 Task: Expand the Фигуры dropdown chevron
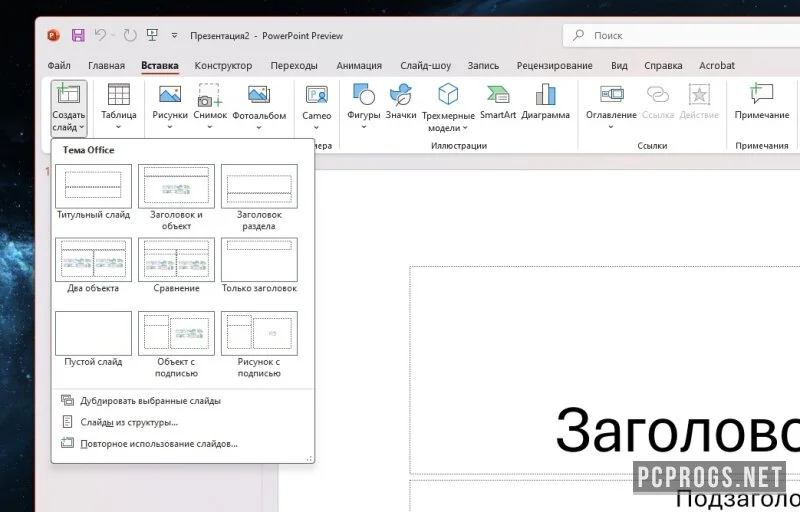click(363, 127)
